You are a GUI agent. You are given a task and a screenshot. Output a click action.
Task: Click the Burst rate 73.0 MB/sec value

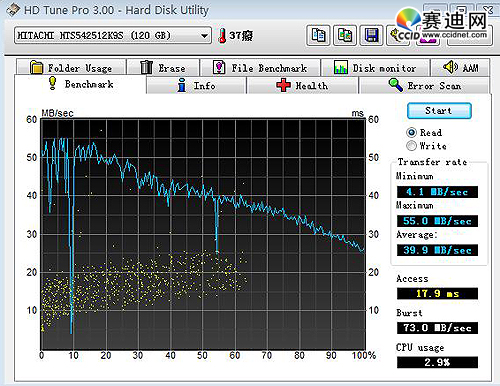(437, 328)
